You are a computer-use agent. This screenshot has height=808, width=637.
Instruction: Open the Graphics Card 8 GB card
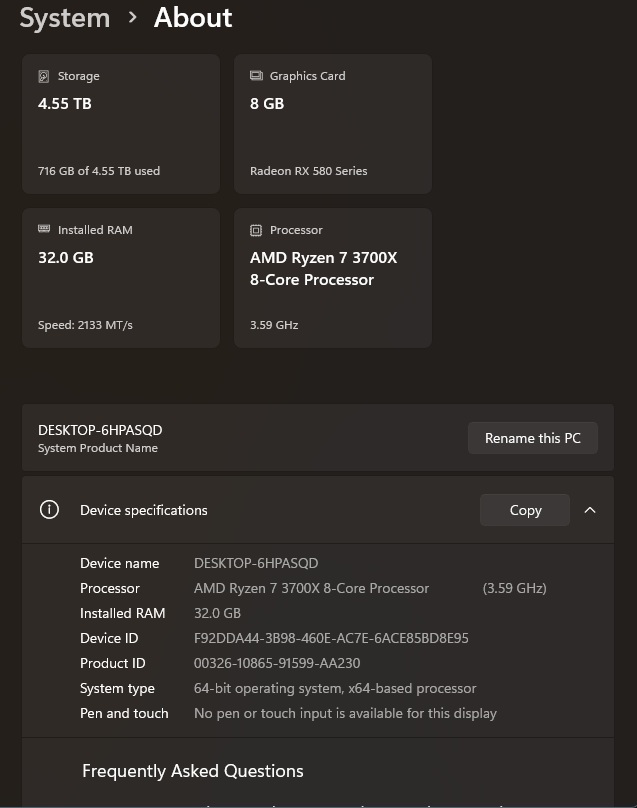332,124
